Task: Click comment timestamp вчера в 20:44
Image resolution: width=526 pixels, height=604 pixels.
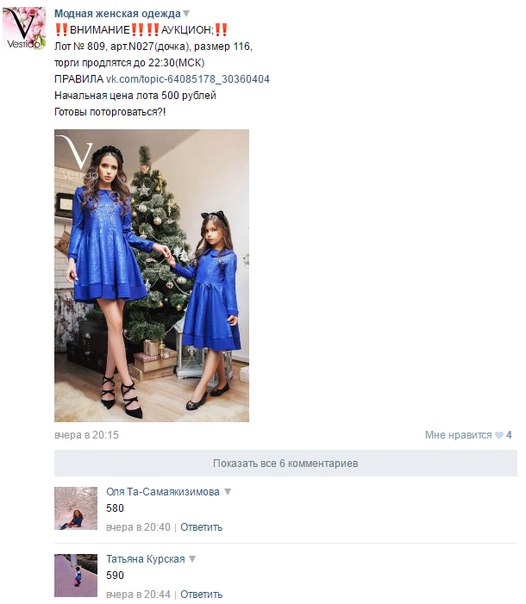Action: tap(138, 594)
